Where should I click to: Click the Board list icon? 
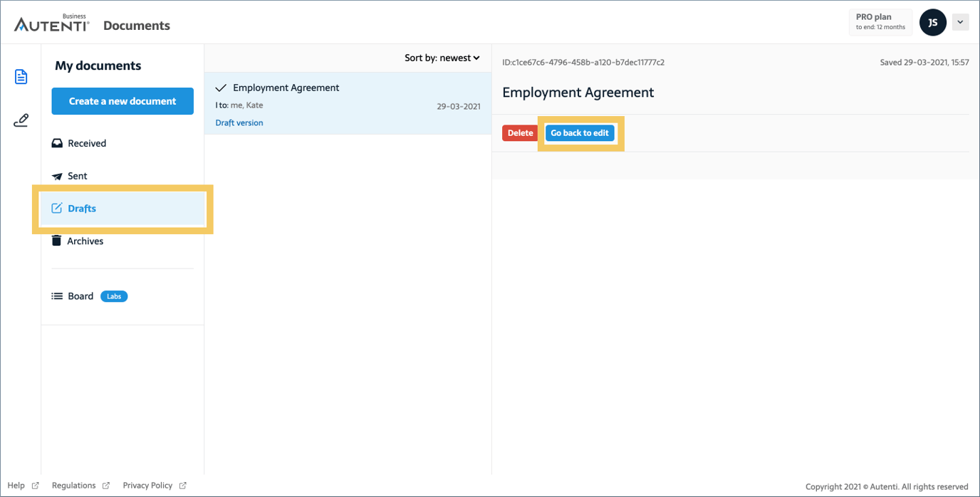point(58,296)
